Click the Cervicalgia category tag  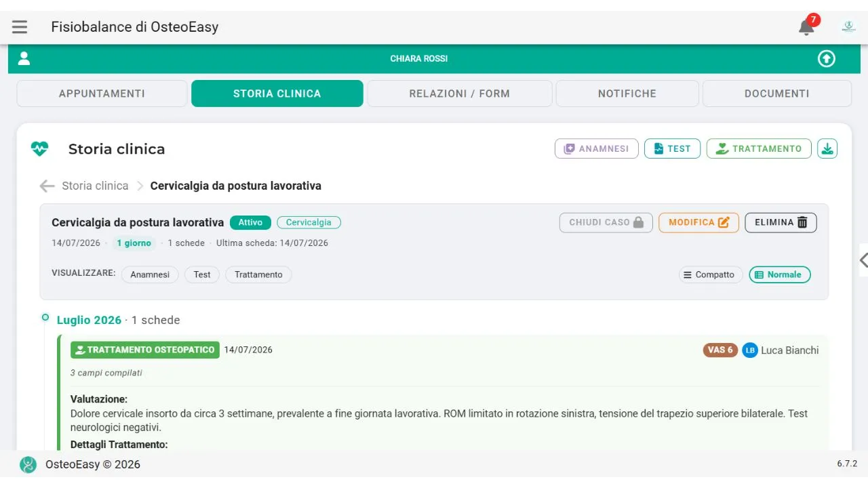(x=309, y=222)
